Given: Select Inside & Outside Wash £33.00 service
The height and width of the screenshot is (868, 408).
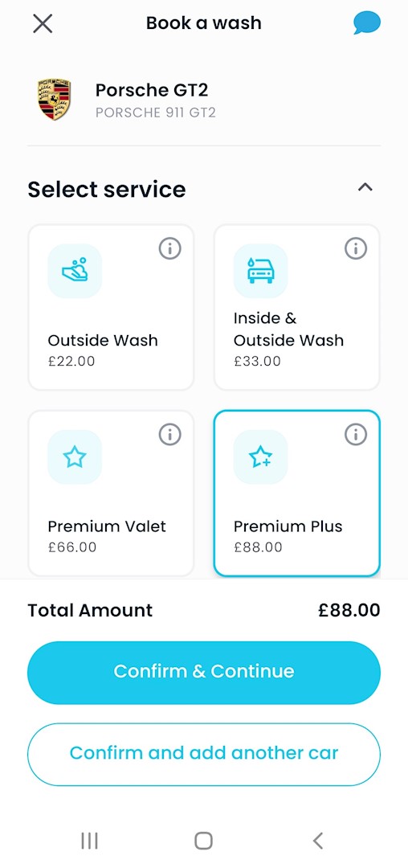Looking at the screenshot, I should coord(297,307).
